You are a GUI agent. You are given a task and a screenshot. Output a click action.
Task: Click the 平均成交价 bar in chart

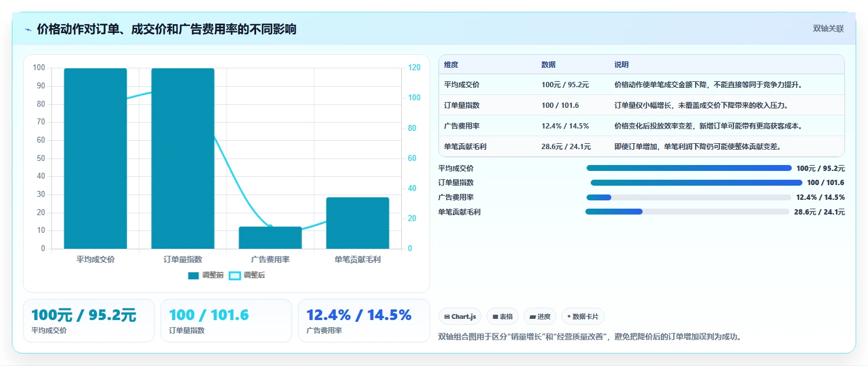point(96,159)
